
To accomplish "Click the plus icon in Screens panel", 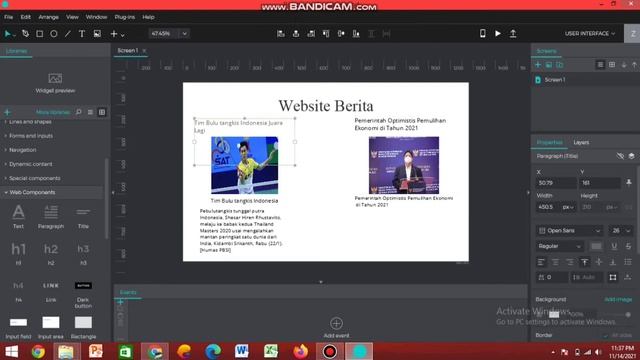I will [x=538, y=65].
